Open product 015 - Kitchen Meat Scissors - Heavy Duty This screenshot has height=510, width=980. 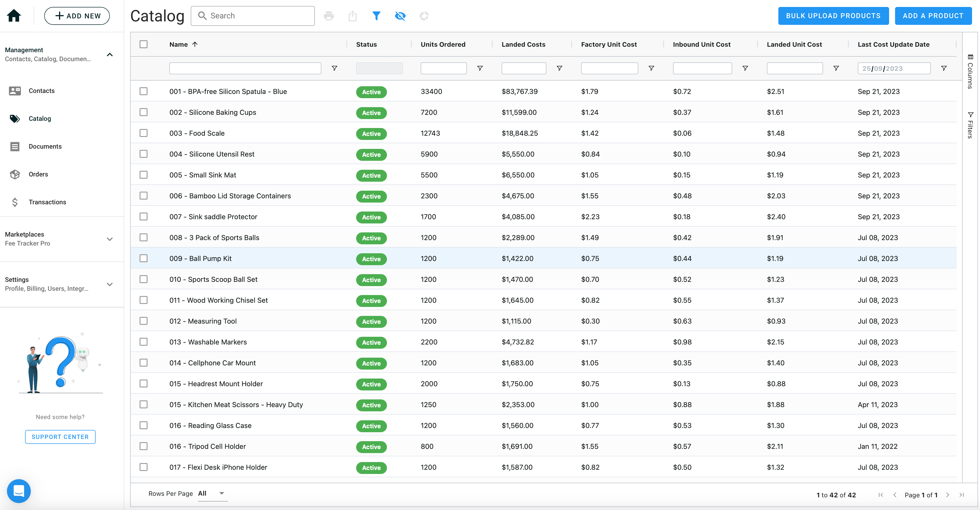pyautogui.click(x=236, y=405)
